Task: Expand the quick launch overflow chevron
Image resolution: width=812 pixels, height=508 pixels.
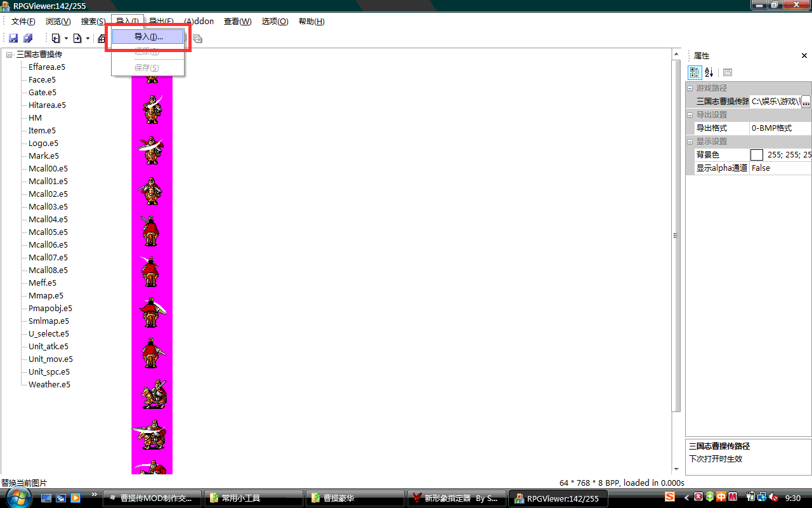Action: click(95, 494)
